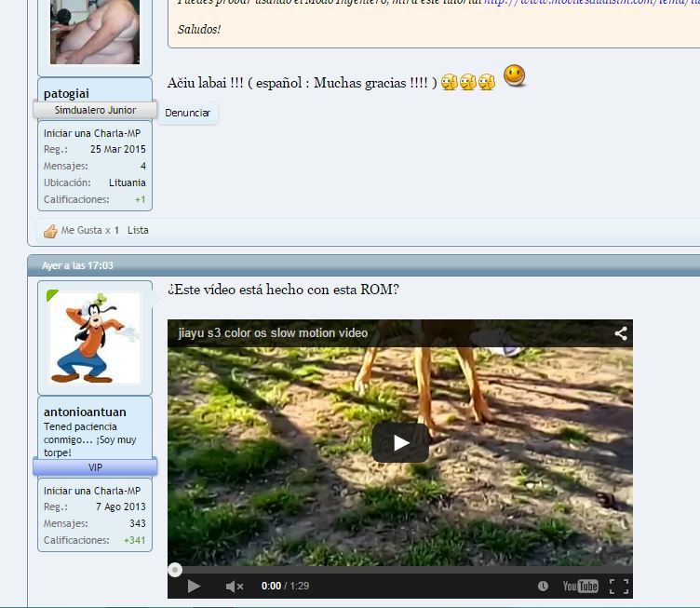Click the Simdualero Junior rank banner
The width and height of the screenshot is (700, 608).
(95, 110)
